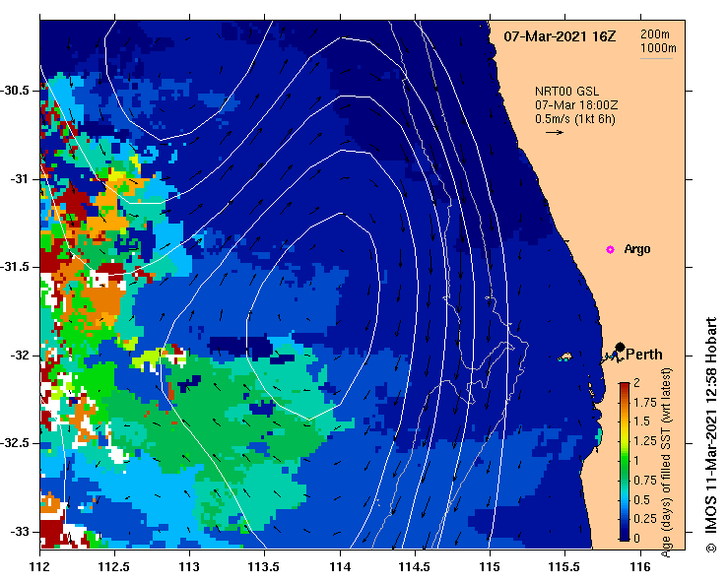Screen dimensions: 728x583
Task: Click the color bar value 1.5 label
Action: [641, 421]
